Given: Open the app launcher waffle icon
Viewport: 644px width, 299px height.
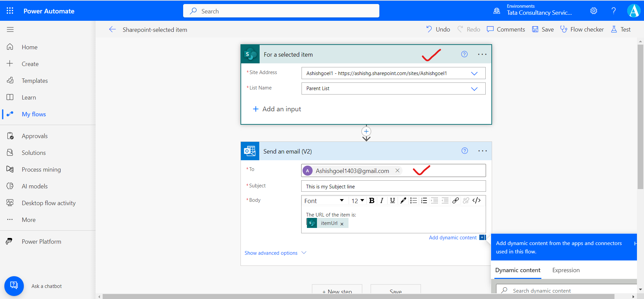Looking at the screenshot, I should click(10, 11).
